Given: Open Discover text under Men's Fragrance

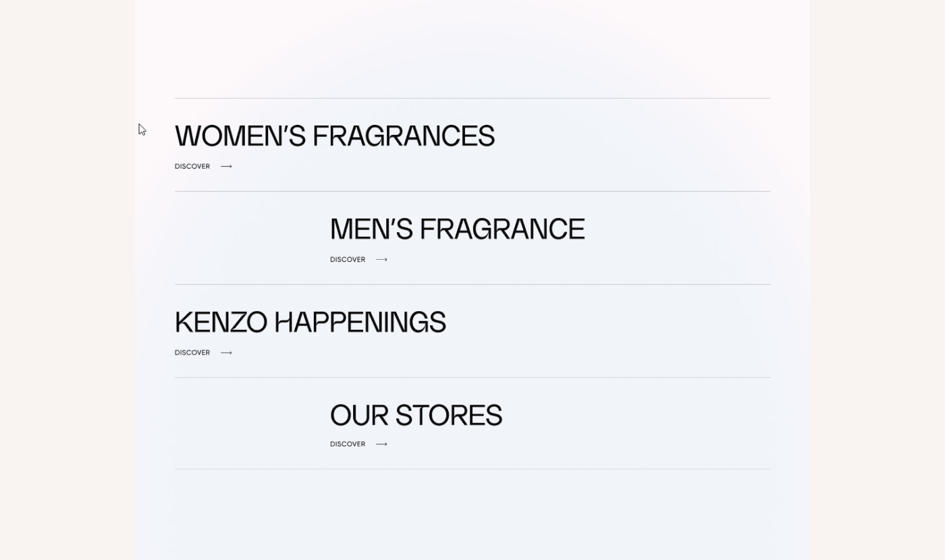Looking at the screenshot, I should [x=348, y=260].
